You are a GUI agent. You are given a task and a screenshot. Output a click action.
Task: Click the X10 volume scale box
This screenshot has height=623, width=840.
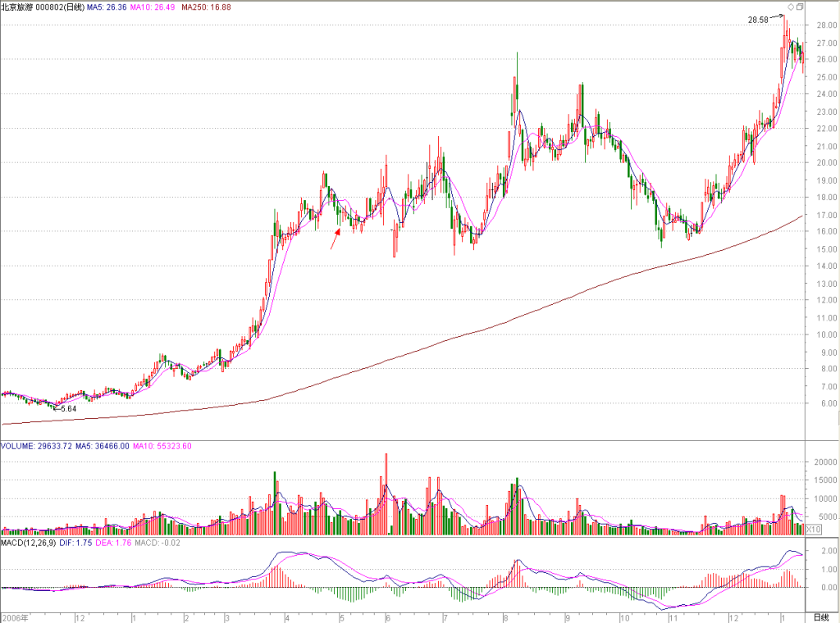[813, 530]
